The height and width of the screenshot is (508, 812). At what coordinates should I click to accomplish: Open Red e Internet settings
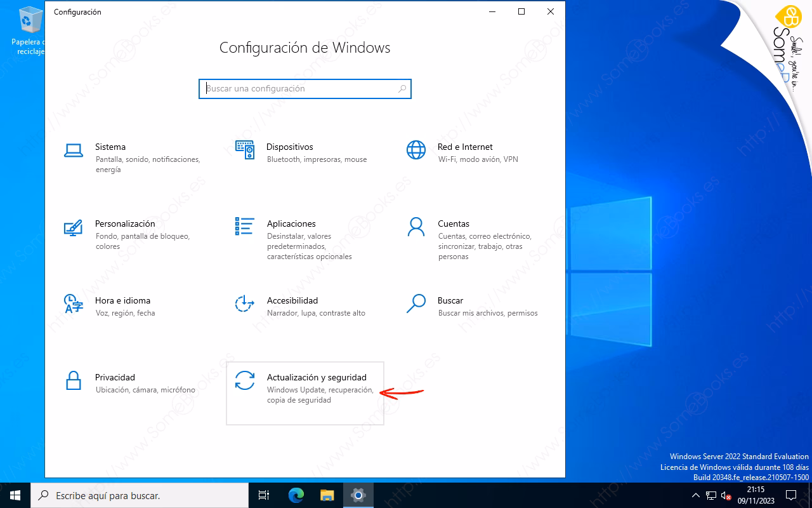click(x=415, y=150)
